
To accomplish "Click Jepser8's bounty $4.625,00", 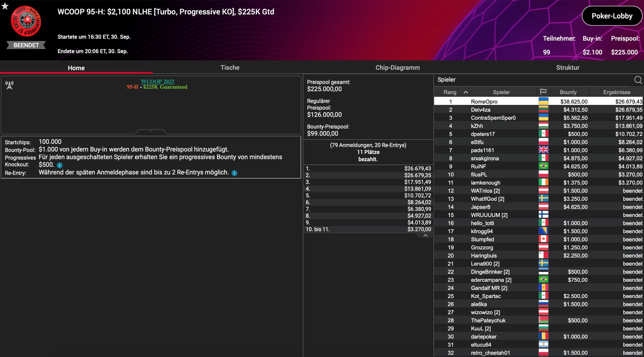I will pos(575,207).
